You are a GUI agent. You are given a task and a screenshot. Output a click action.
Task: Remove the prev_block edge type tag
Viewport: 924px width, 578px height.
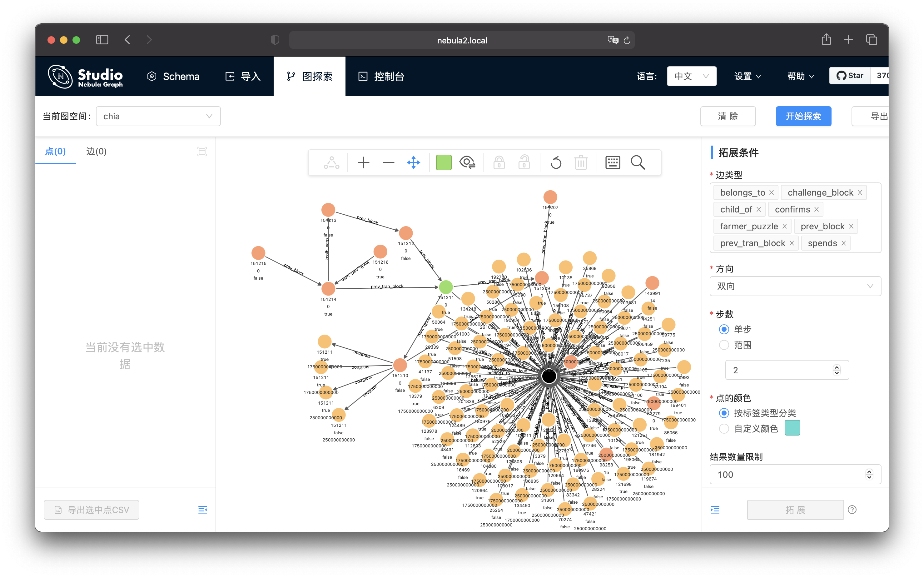pyautogui.click(x=851, y=226)
